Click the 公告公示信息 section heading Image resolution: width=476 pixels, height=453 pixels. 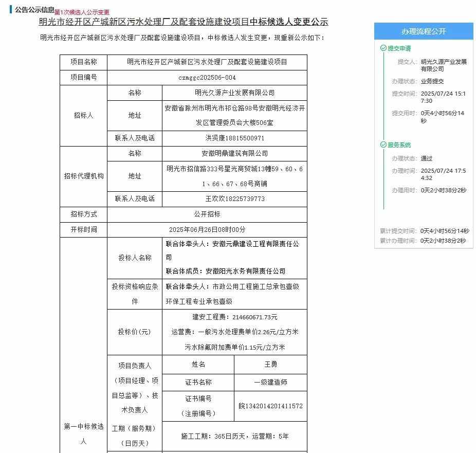[34, 10]
